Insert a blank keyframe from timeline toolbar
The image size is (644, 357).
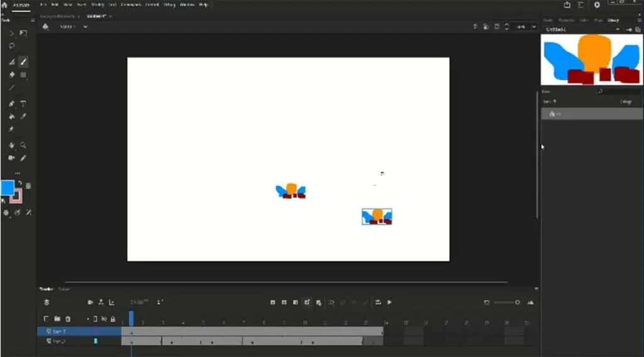pos(284,302)
